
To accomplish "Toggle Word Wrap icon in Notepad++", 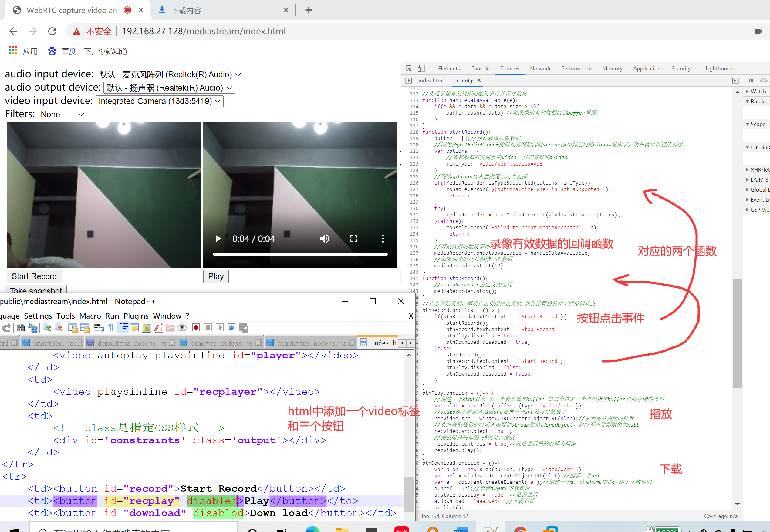I will pos(99,328).
